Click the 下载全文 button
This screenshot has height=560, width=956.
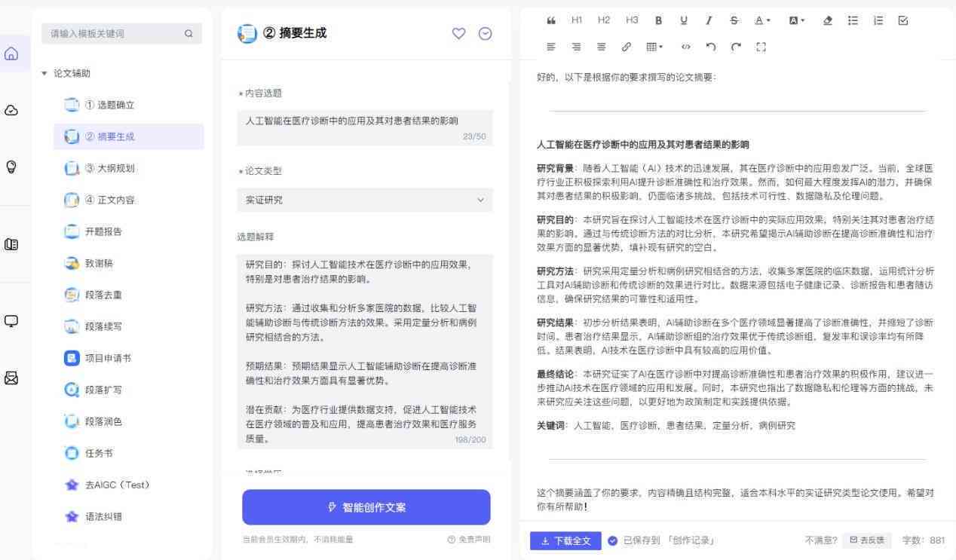click(x=565, y=540)
